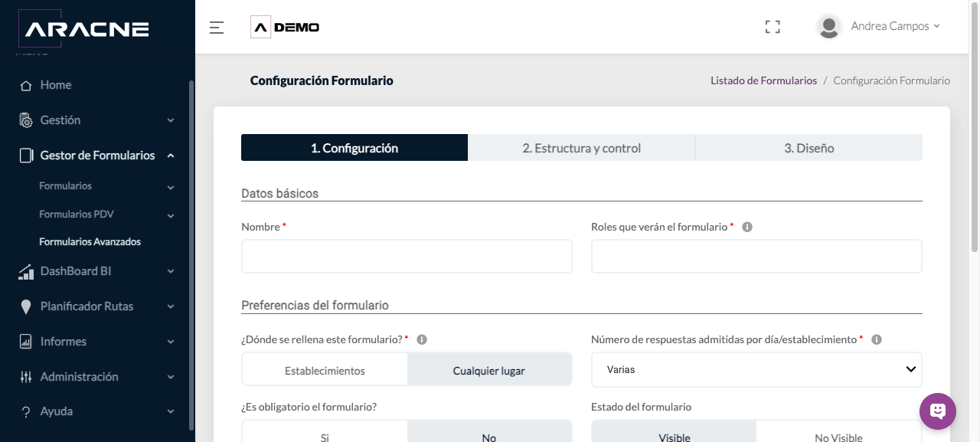Expand the Informes chevron
Screen dimensions: 980x442
point(171,342)
